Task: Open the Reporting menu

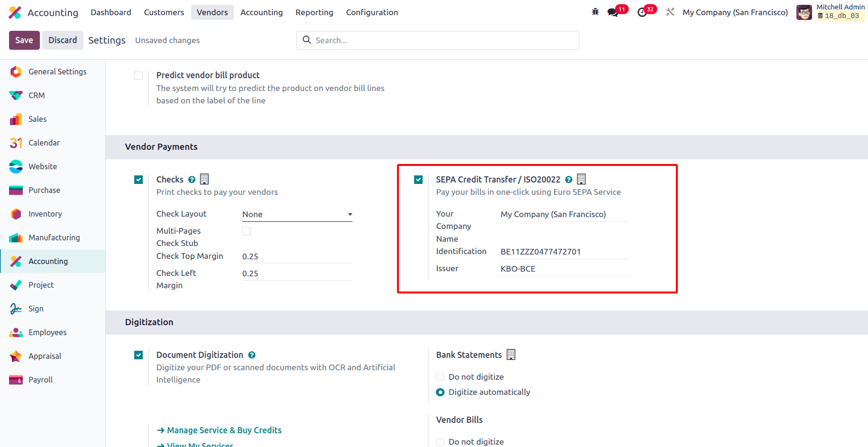Action: [314, 12]
